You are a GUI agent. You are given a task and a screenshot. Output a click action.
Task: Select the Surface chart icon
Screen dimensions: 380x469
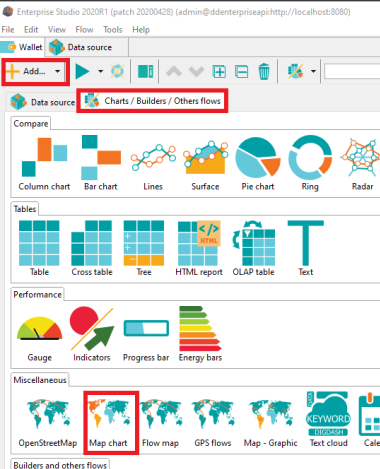click(x=205, y=157)
